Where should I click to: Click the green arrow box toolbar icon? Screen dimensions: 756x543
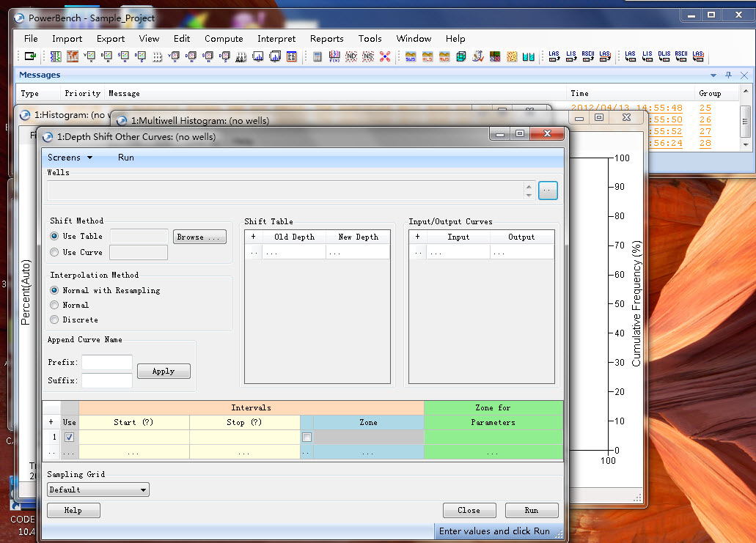click(30, 56)
